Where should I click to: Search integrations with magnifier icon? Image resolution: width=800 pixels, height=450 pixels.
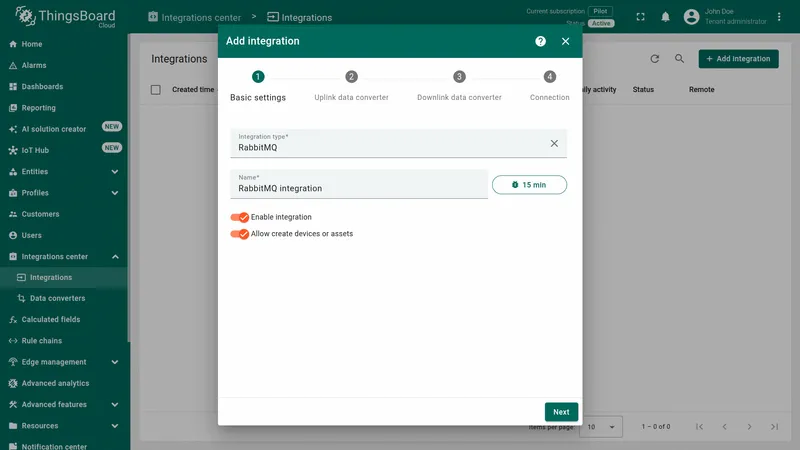tap(679, 59)
